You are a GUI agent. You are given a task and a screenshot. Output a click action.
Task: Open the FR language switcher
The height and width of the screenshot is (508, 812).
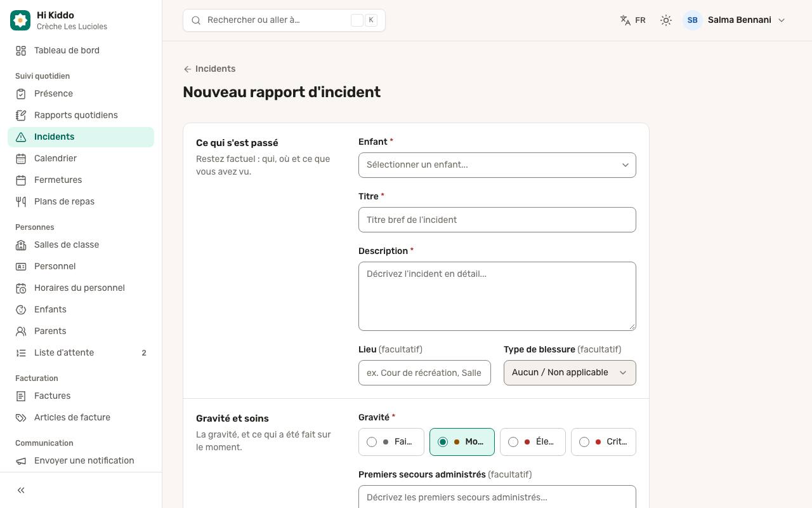(x=632, y=20)
